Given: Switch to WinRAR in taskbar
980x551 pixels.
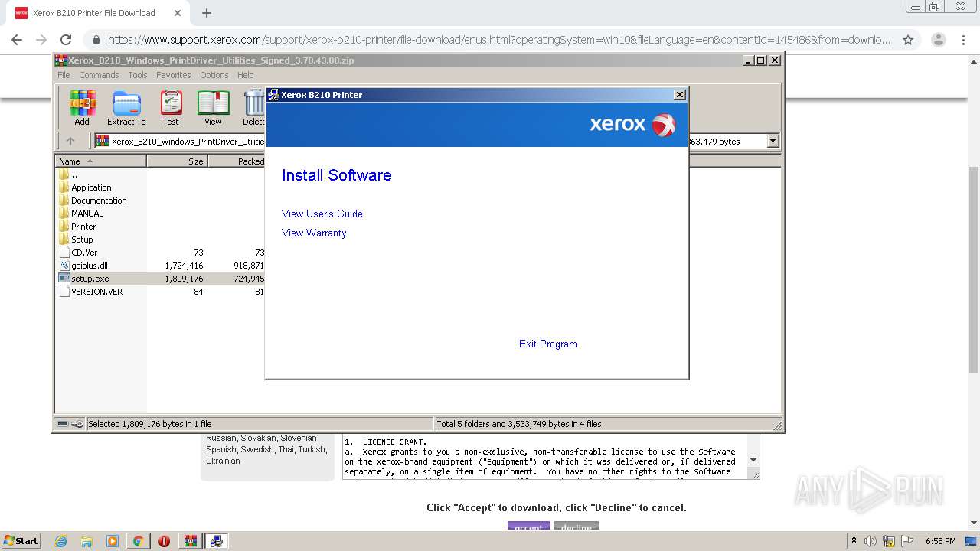Looking at the screenshot, I should click(190, 541).
